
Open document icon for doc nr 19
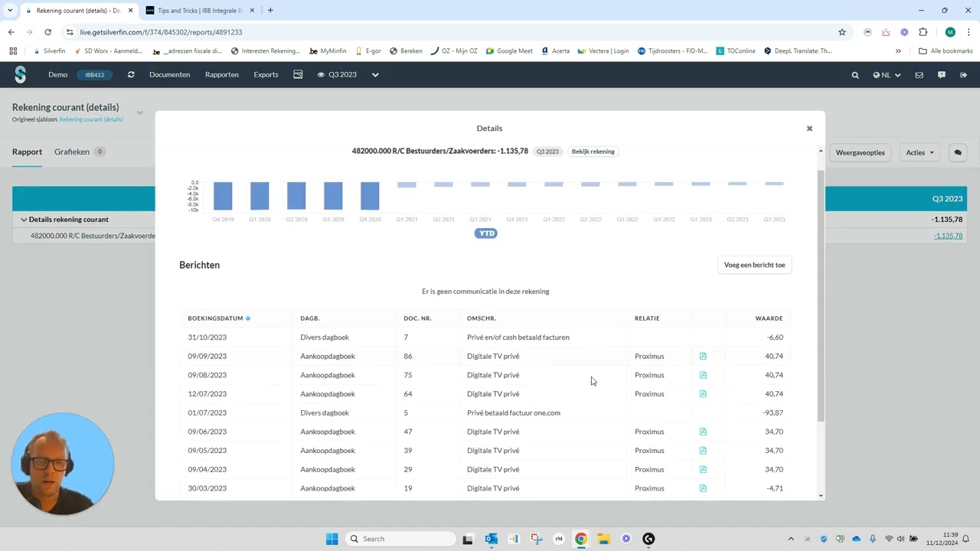pyautogui.click(x=703, y=488)
